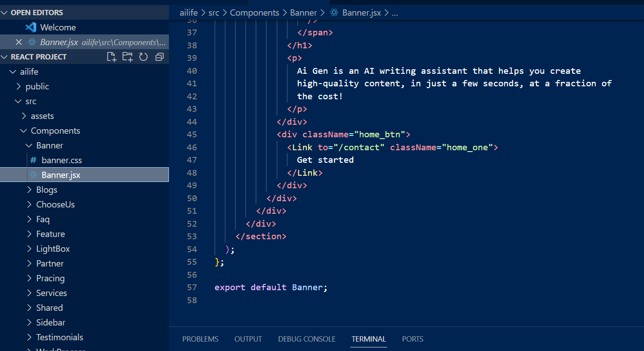Collapse all folders in explorer
The height and width of the screenshot is (351, 644).
pos(159,57)
